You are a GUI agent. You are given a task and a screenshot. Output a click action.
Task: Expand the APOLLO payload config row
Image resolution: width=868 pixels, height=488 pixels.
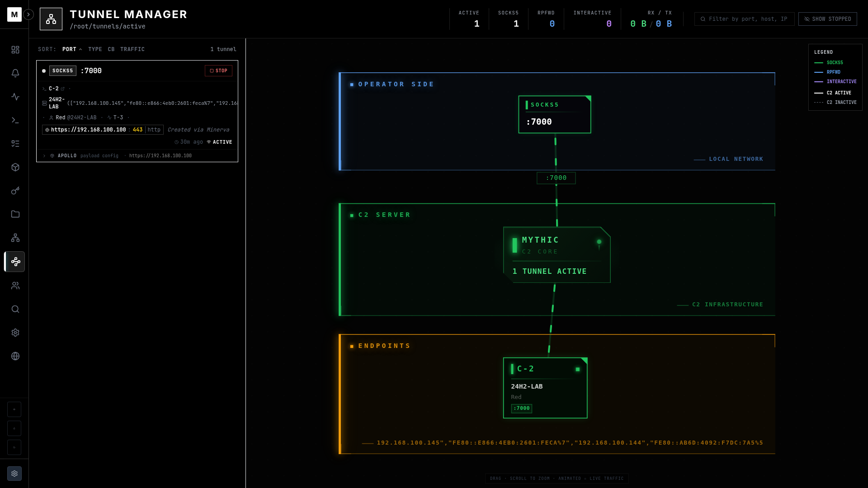coord(44,156)
